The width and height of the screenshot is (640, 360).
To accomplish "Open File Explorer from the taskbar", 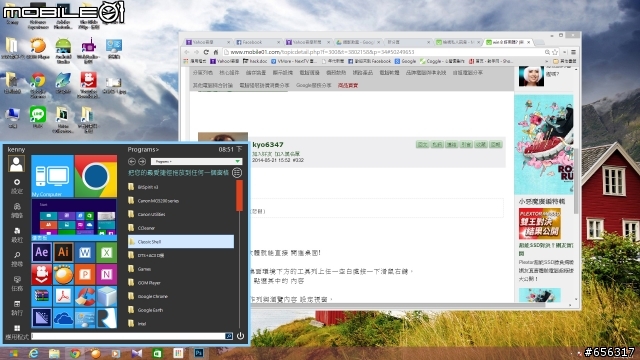I will coord(54,353).
